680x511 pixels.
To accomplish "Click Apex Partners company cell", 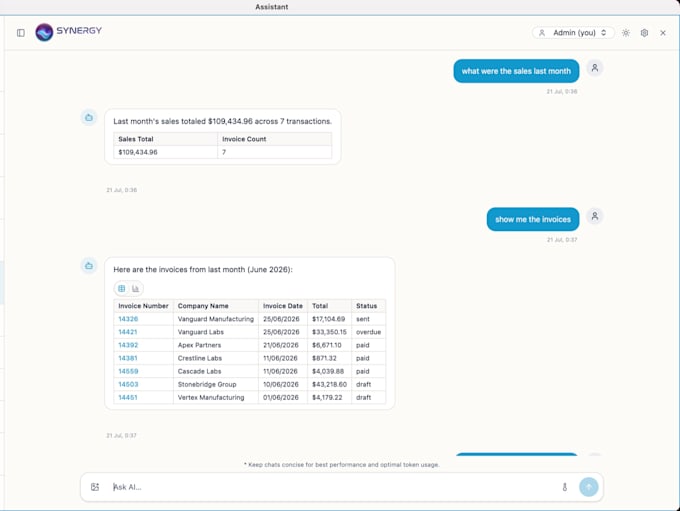I will 216,345.
